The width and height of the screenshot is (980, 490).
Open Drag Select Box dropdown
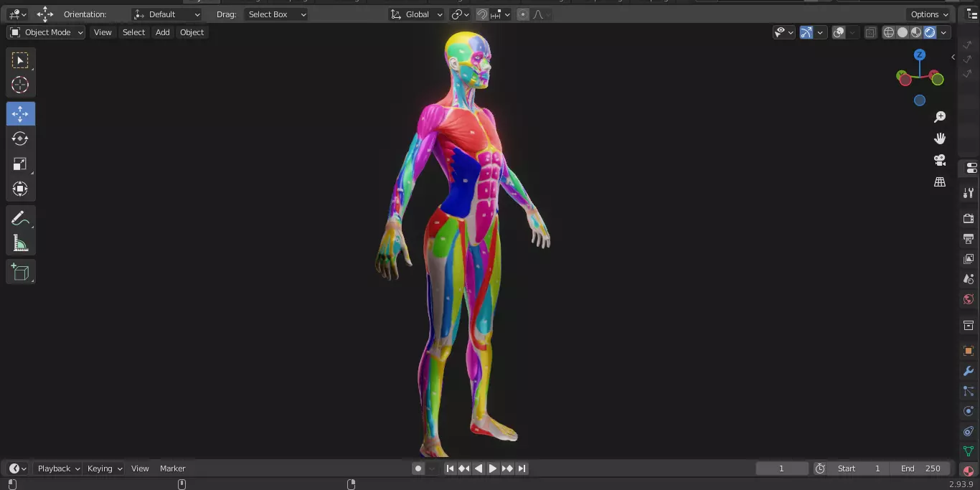coord(276,14)
